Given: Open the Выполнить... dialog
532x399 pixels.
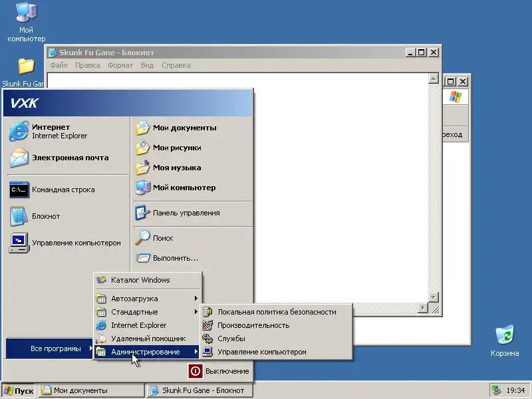Looking at the screenshot, I should [193, 258].
